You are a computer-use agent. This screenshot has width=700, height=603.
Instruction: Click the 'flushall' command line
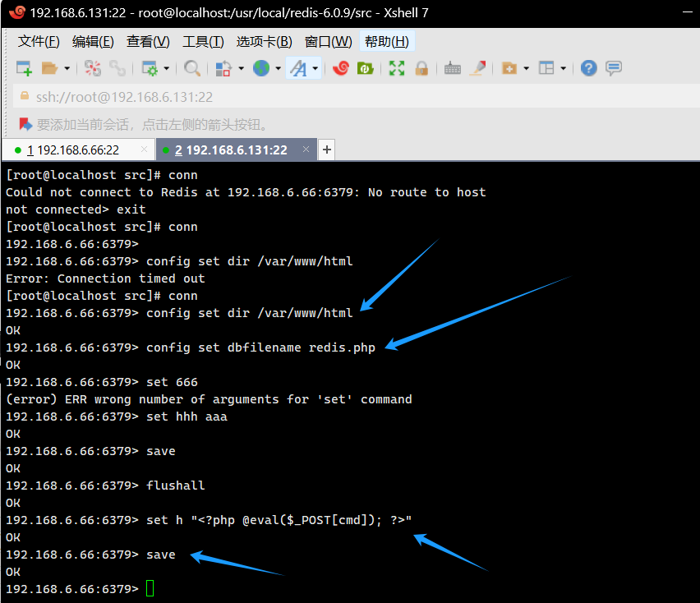point(105,486)
